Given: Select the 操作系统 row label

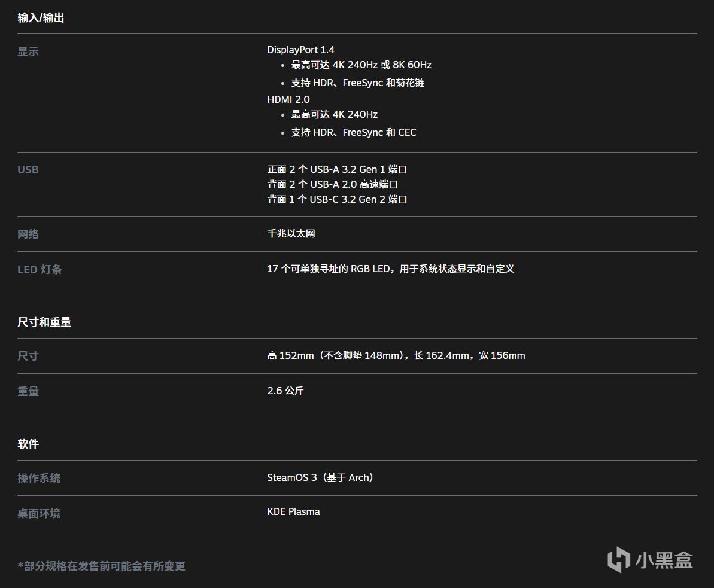Looking at the screenshot, I should [x=39, y=478].
